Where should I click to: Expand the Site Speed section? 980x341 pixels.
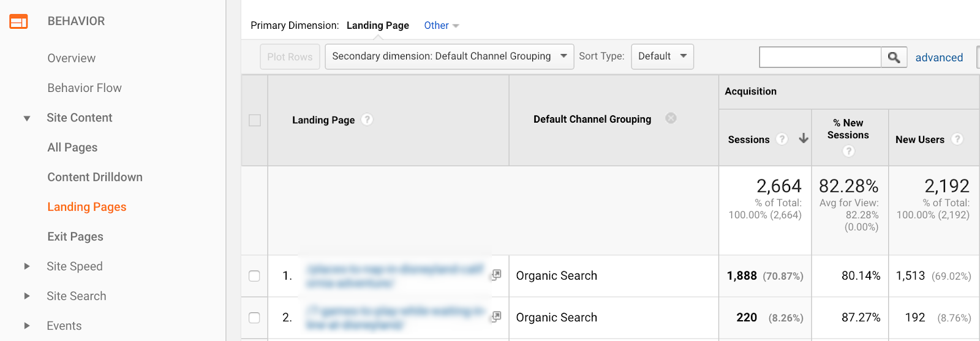pos(27,266)
